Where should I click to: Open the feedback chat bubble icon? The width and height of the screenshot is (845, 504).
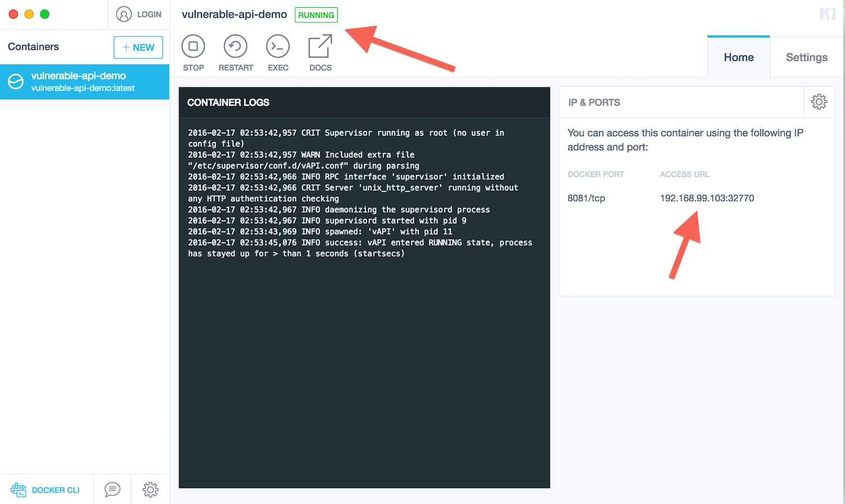pos(113,489)
